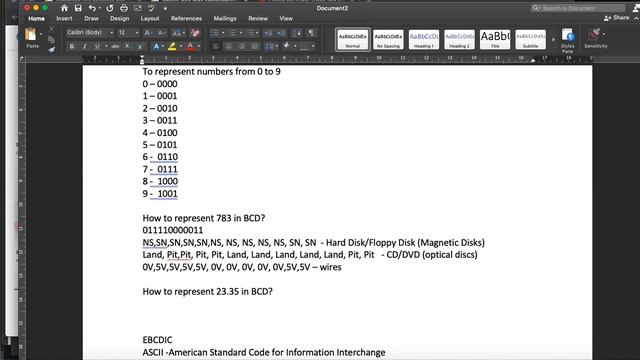Apply the Subtitle style
Image resolution: width=640 pixels, height=360 pixels.
click(530, 40)
